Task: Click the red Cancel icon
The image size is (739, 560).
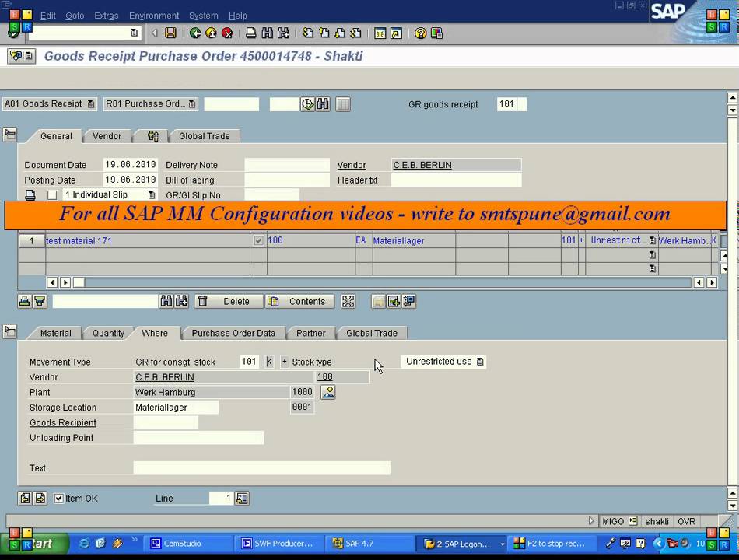Action: click(227, 33)
